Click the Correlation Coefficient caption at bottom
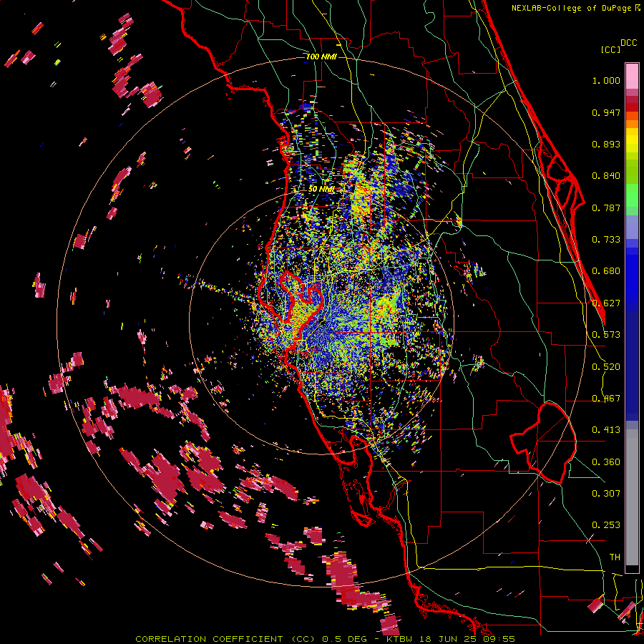Screen dimensions: 644x644 325,639
